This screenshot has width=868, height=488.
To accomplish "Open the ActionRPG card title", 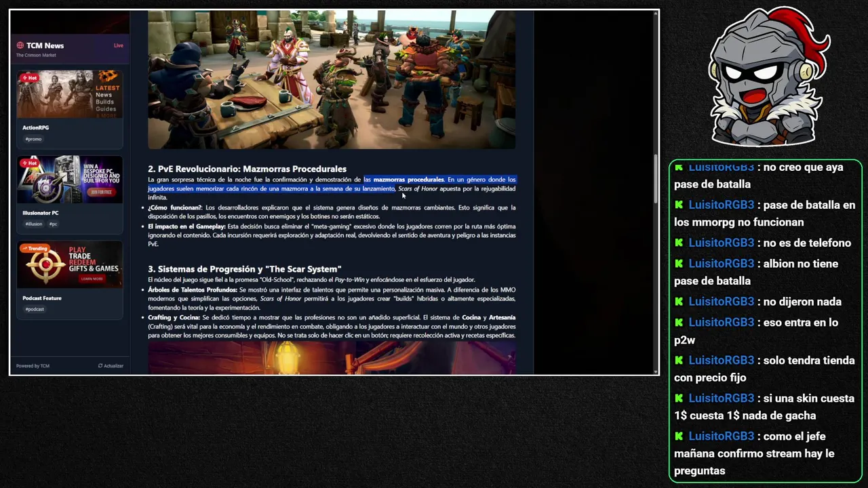I will (36, 127).
